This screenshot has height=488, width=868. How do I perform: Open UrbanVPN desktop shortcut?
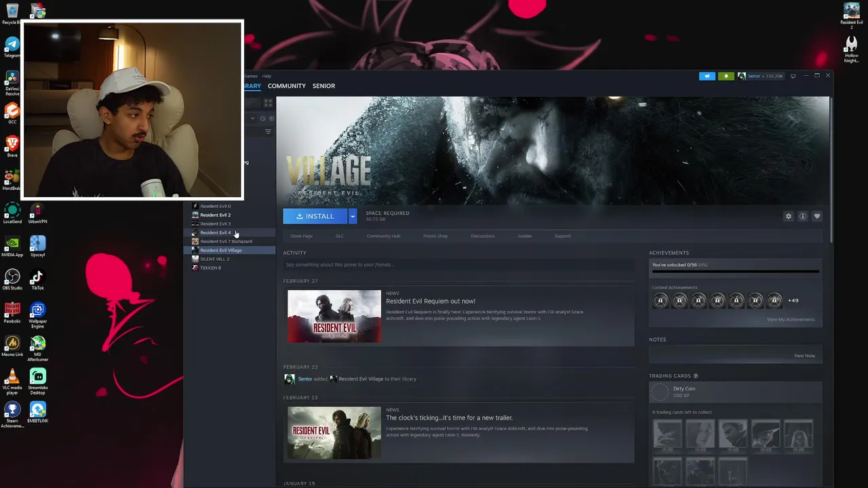click(x=37, y=212)
